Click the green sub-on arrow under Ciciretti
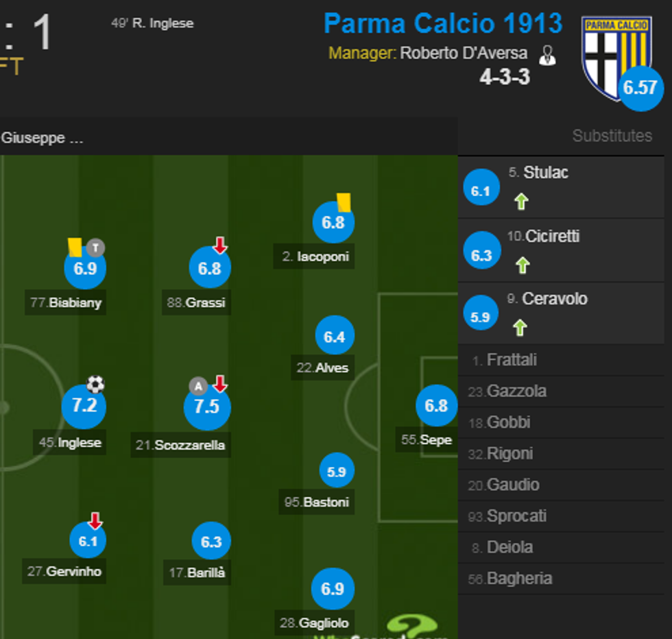 pyautogui.click(x=523, y=265)
